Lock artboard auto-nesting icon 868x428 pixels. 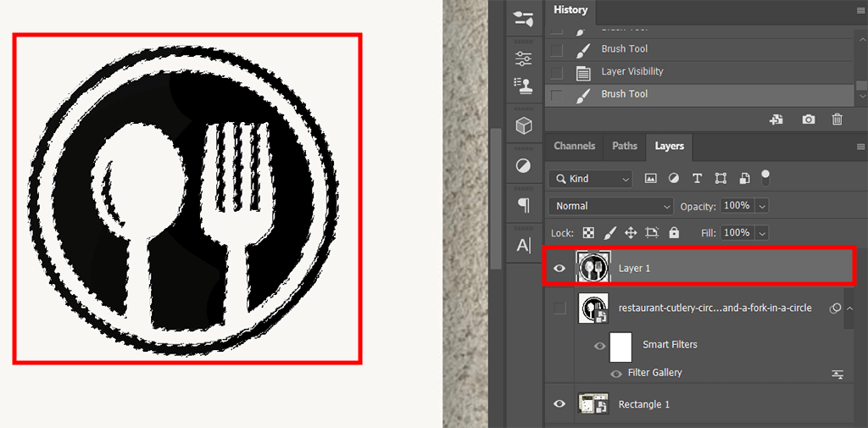click(x=652, y=232)
